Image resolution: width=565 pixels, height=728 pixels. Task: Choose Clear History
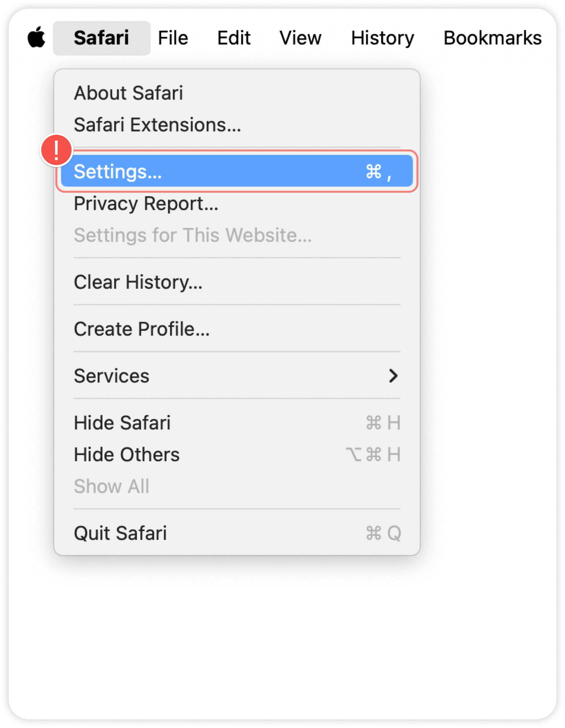tap(138, 282)
